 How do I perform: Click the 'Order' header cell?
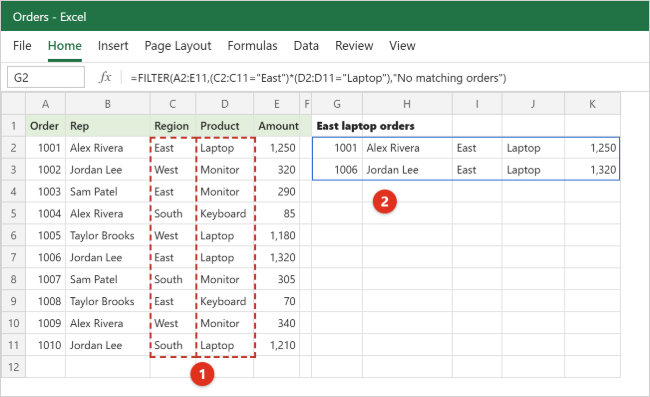tap(46, 126)
